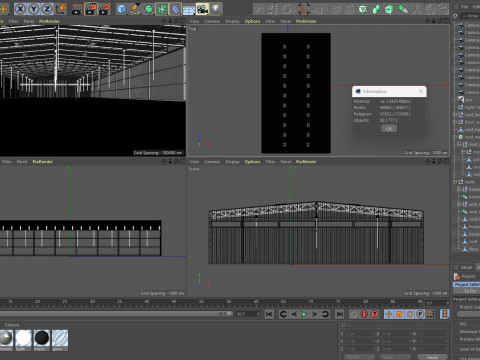
Task: Go to start of animation
Action: click(x=269, y=314)
